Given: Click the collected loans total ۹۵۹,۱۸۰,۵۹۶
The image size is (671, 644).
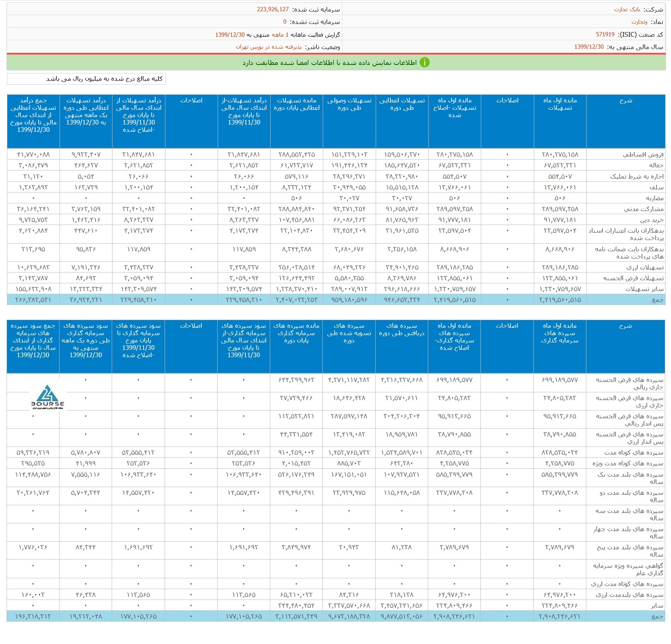Looking at the screenshot, I should point(349,300).
